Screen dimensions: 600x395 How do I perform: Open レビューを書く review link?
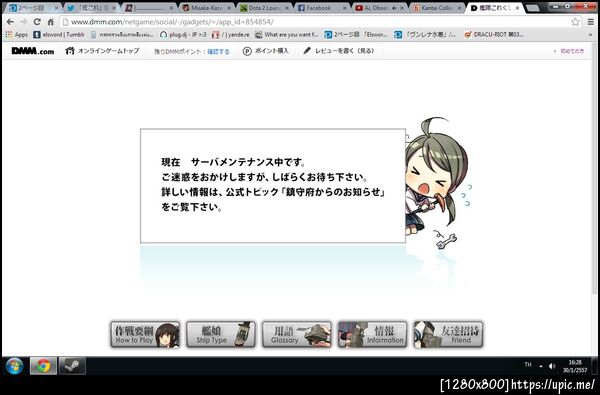(339, 51)
